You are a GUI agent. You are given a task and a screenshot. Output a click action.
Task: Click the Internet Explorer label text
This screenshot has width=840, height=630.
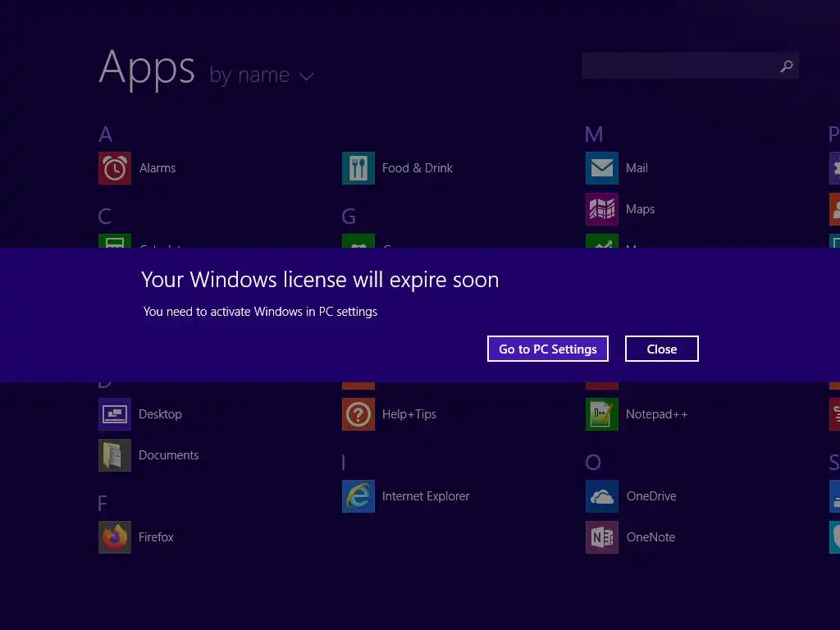pos(426,496)
